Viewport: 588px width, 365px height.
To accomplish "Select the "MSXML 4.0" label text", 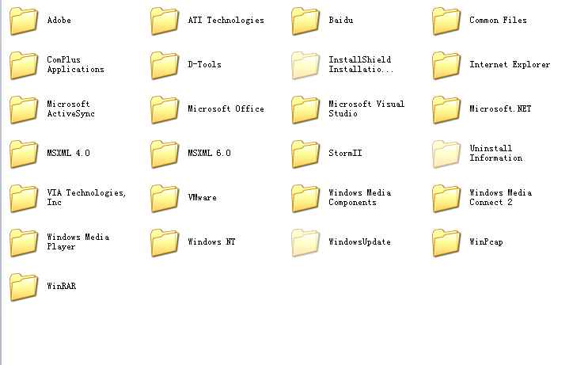I will [68, 153].
